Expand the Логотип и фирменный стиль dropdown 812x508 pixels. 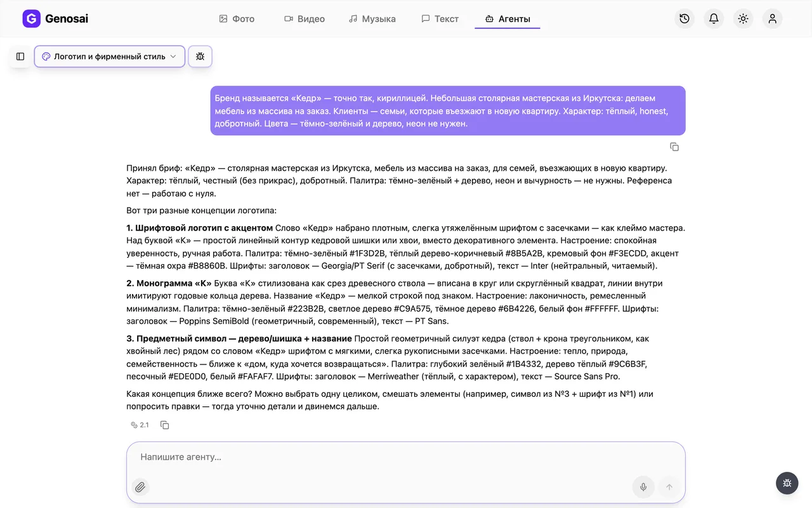click(x=110, y=57)
